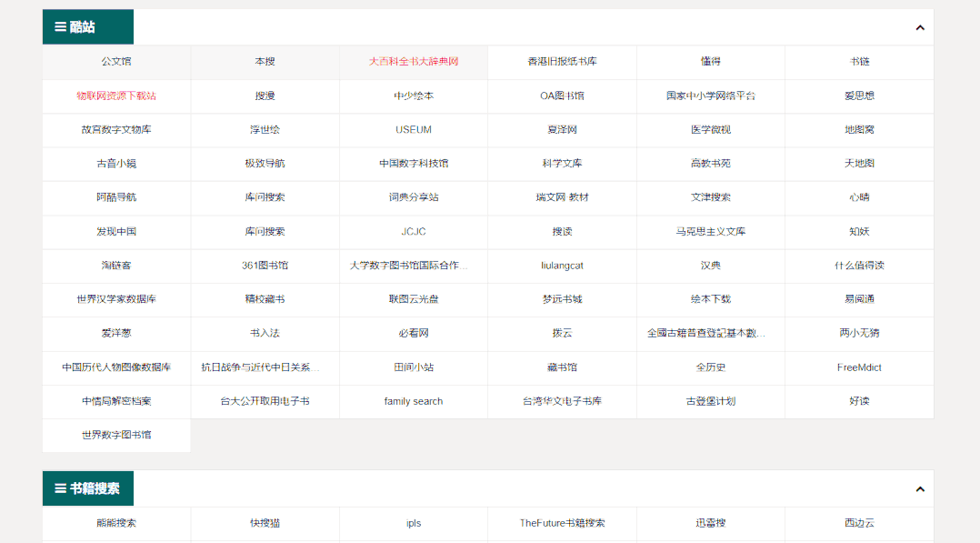980x543 pixels.
Task: Open 梦远书城
Action: (562, 299)
